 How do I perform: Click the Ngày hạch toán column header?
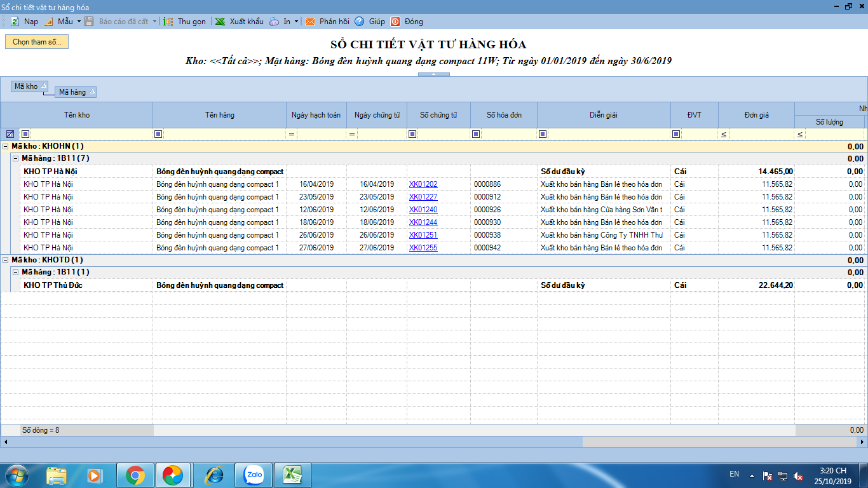[x=316, y=115]
